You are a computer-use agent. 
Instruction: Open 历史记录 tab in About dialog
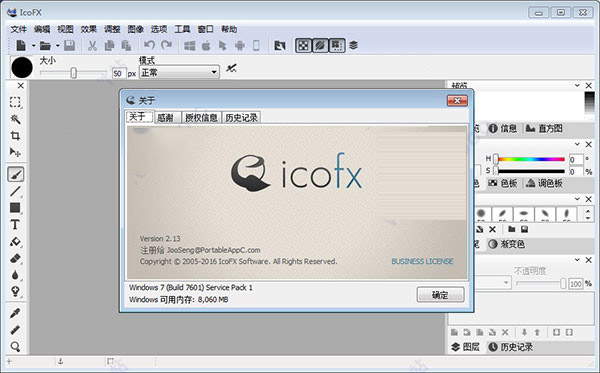click(x=241, y=118)
